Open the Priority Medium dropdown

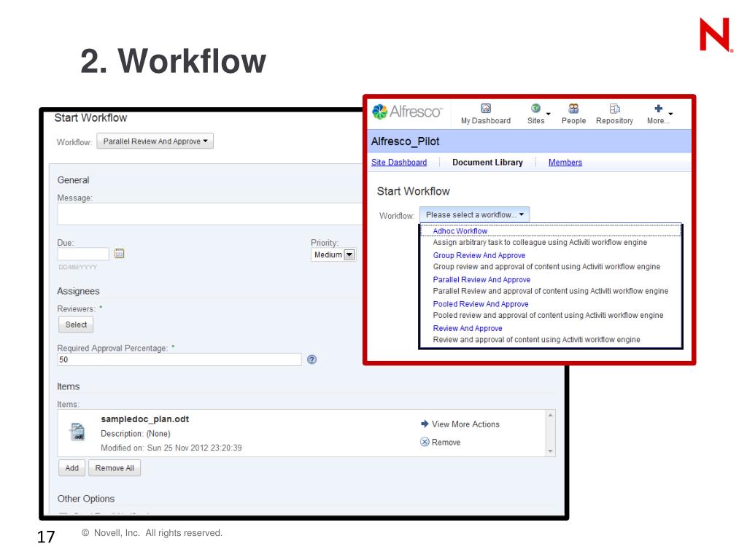tap(333, 254)
